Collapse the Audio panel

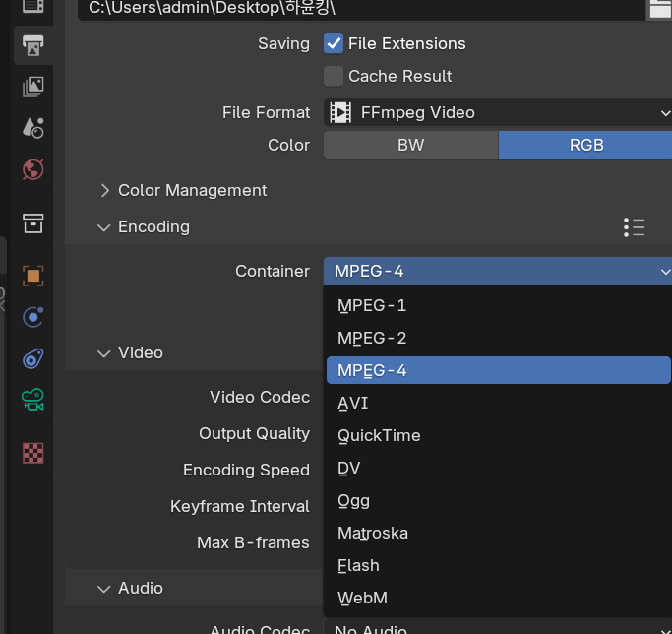(x=105, y=588)
